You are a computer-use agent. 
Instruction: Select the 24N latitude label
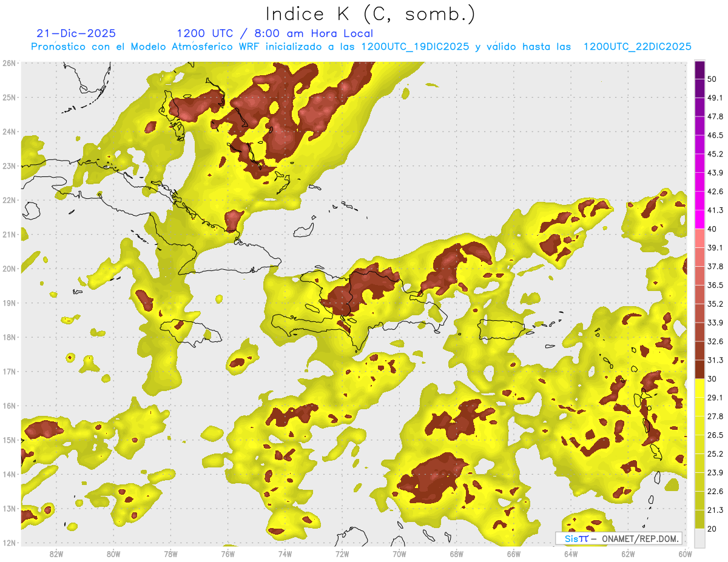coord(8,132)
